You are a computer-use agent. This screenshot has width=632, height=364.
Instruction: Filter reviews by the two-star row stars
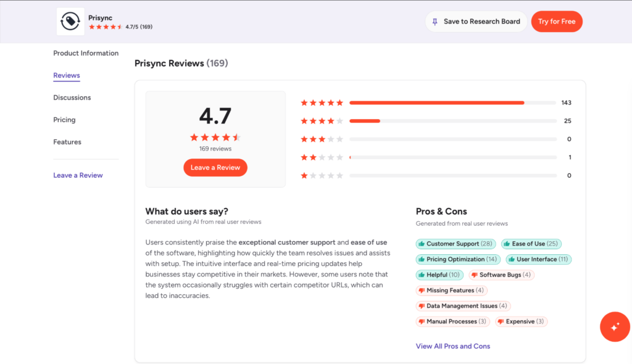tap(322, 157)
